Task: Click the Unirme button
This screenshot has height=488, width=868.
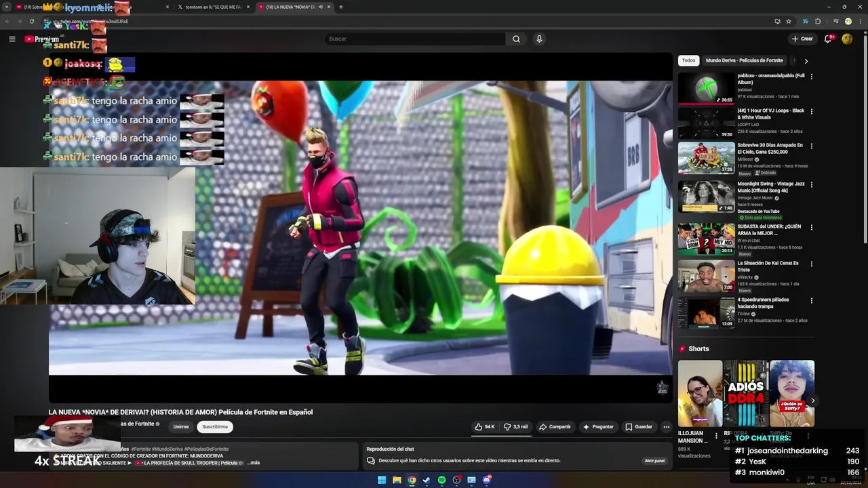Action: [x=180, y=427]
